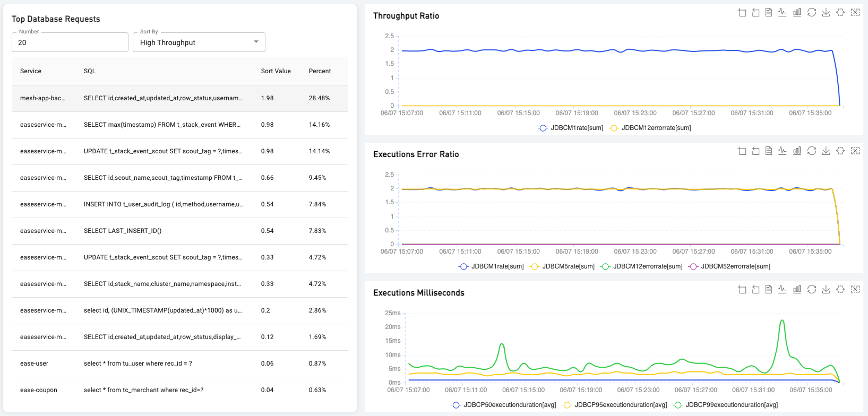The width and height of the screenshot is (868, 416).
Task: Toggle JDBCM52errorrate[sum] legend series
Action: (729, 266)
